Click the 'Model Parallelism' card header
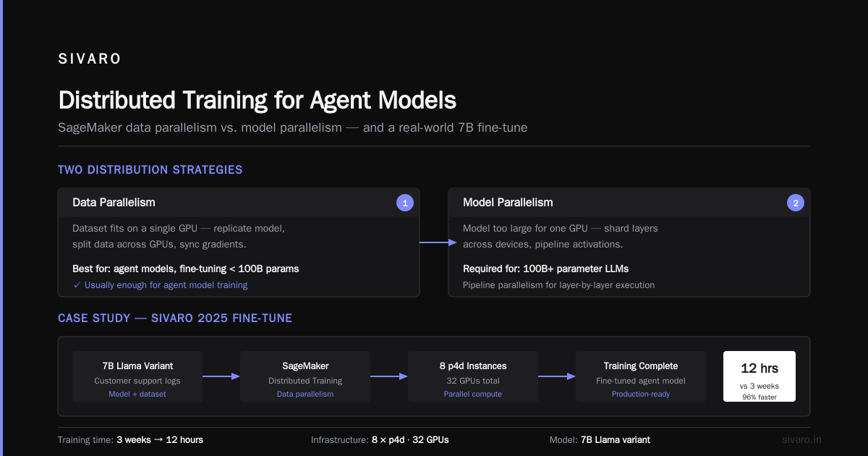Screen dimensions: 868x456 click(x=629, y=203)
